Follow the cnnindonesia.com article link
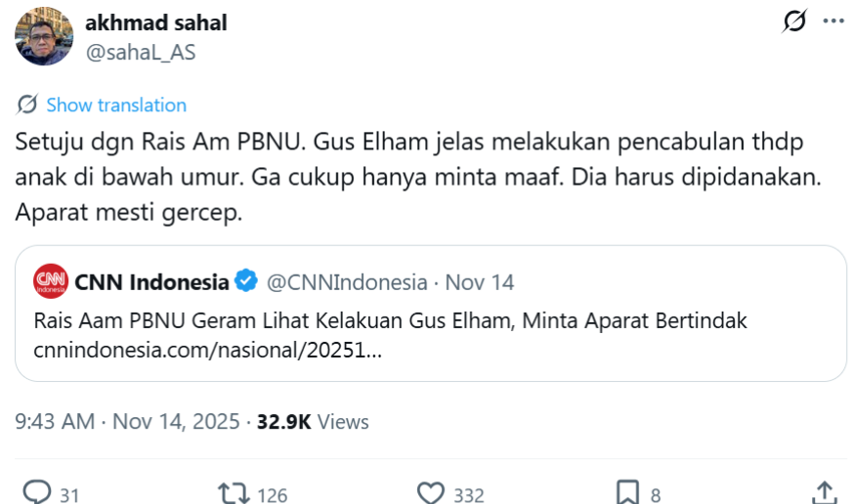The width and height of the screenshot is (853, 504). [x=207, y=348]
